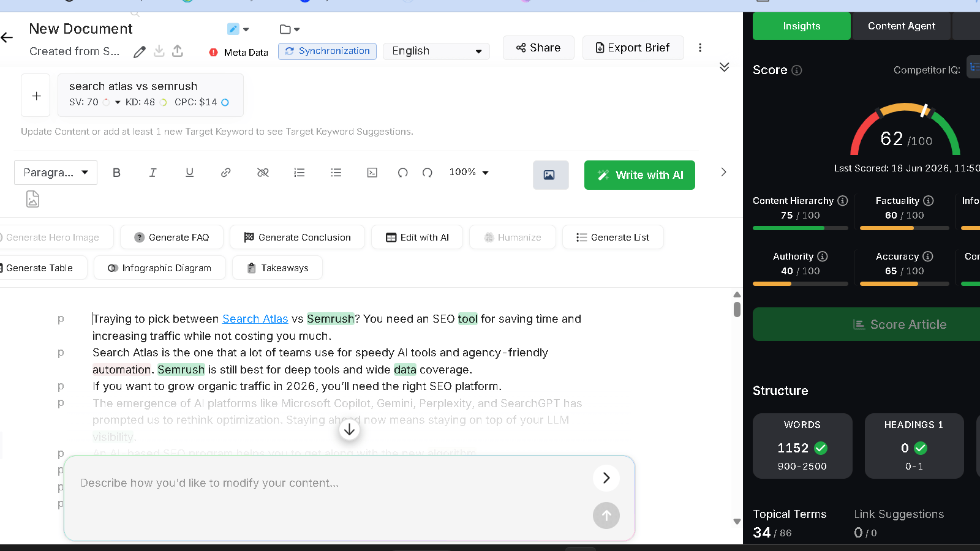This screenshot has height=551, width=980.
Task: Insert a link with the chain icon
Action: coord(226,173)
